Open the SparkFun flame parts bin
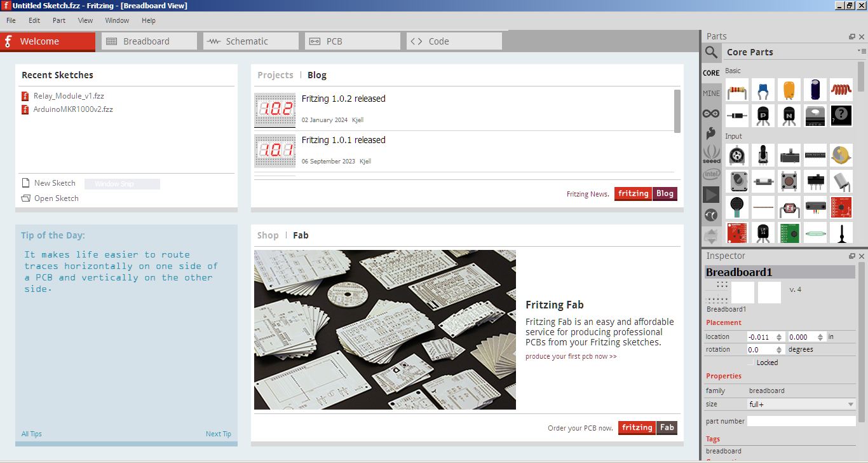The image size is (868, 463). click(x=711, y=134)
